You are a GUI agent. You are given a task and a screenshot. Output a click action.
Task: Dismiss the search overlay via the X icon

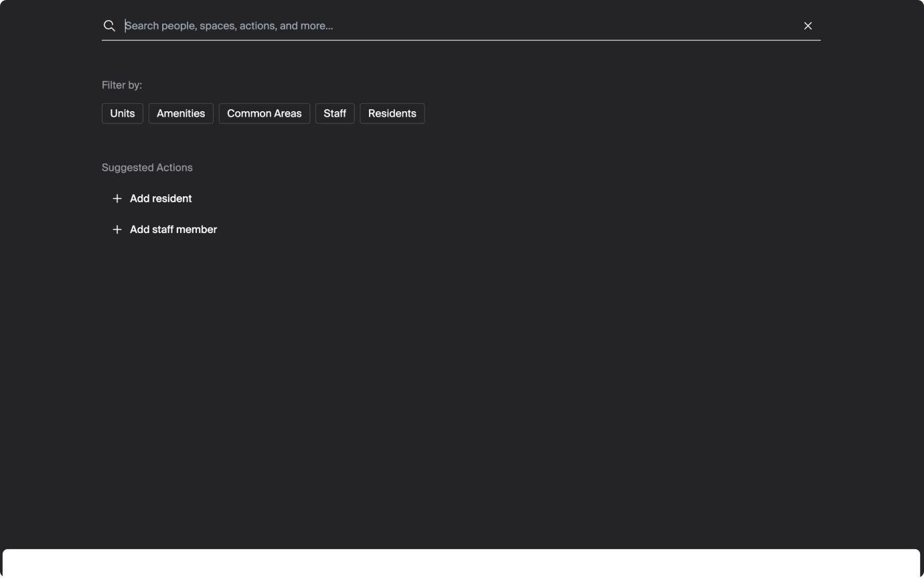[x=807, y=25]
